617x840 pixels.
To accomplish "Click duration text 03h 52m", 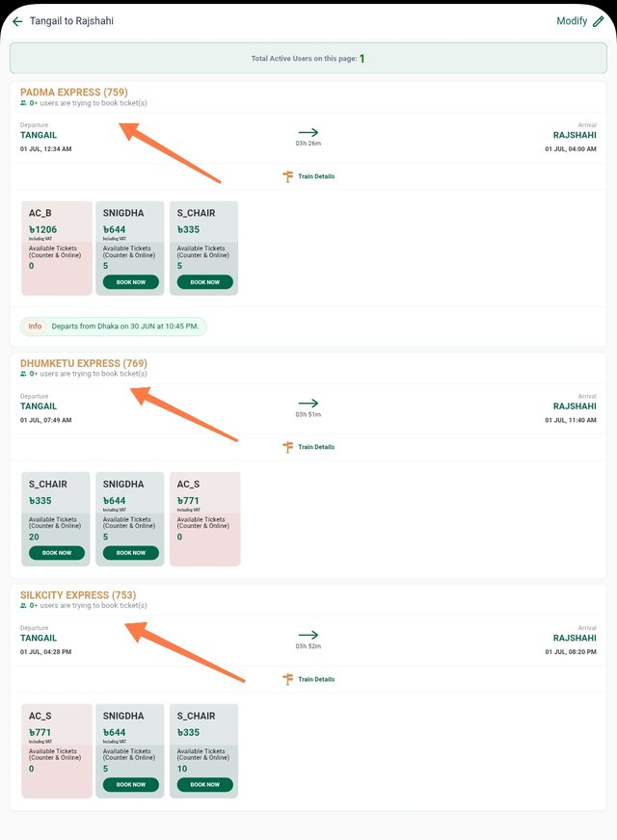I will (308, 646).
